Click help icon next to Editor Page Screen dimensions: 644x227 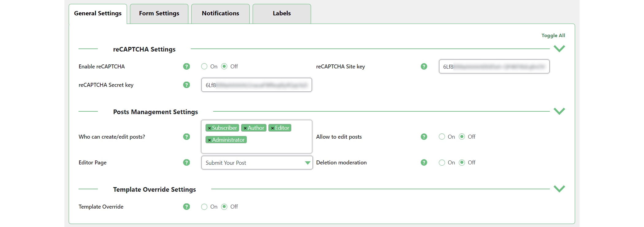186,163
